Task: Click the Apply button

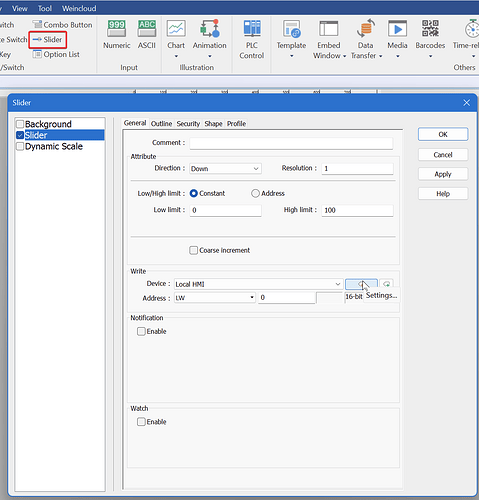Action: pos(443,174)
